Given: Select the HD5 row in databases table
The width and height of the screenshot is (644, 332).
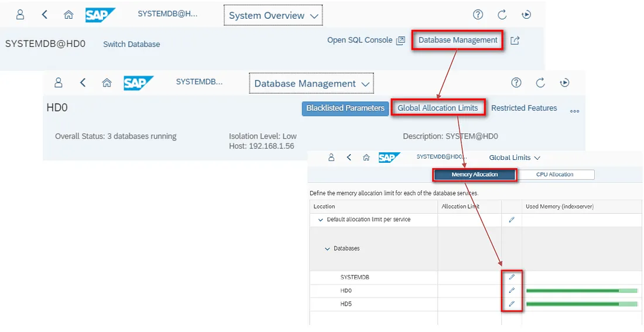Looking at the screenshot, I should pos(476,304).
